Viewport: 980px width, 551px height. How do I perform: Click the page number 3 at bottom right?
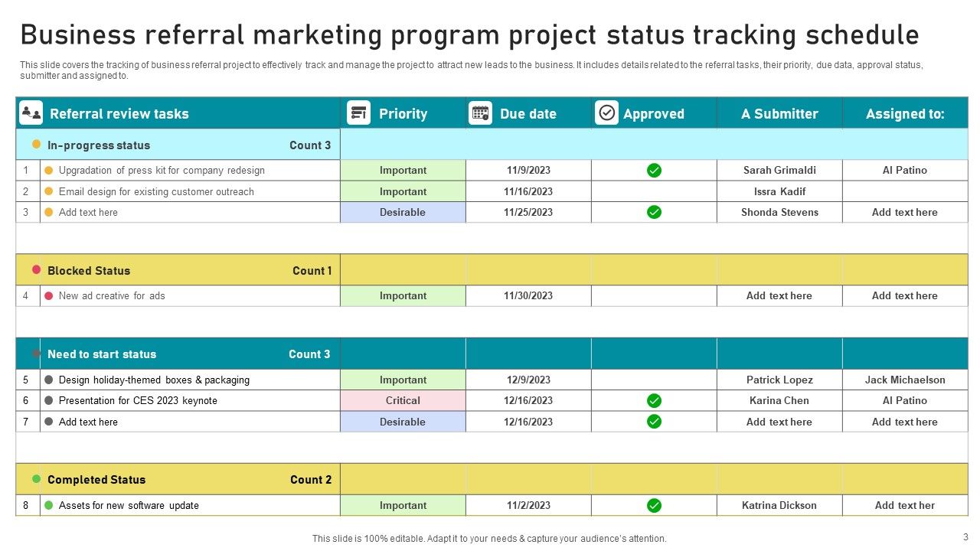point(964,538)
